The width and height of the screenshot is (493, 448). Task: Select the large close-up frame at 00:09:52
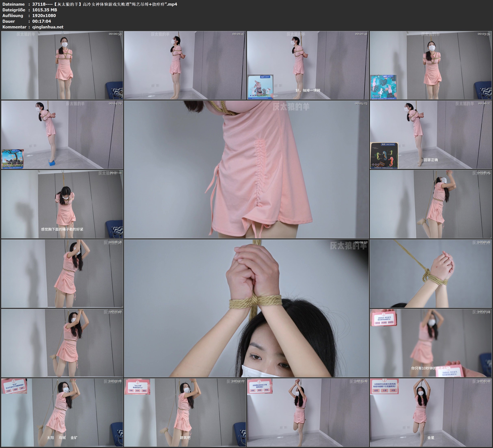(x=246, y=308)
